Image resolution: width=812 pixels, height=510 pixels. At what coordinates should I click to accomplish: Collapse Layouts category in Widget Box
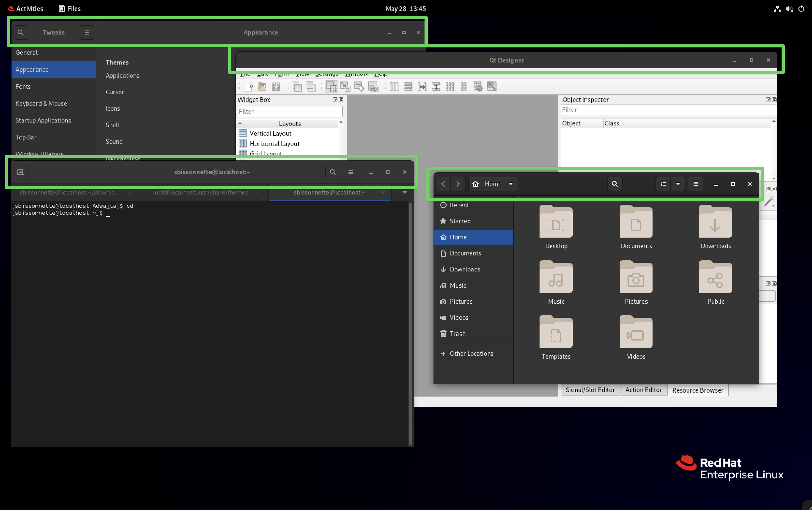click(240, 124)
